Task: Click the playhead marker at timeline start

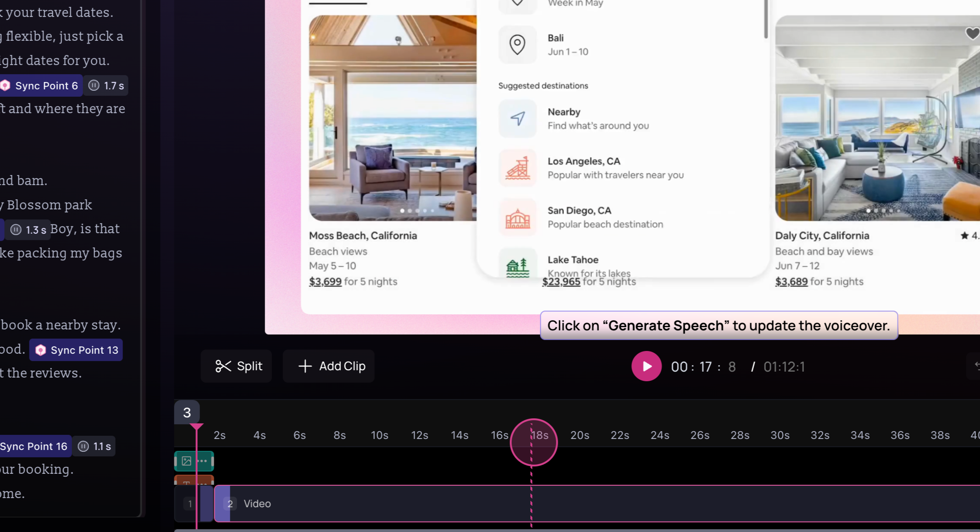Action: pyautogui.click(x=197, y=427)
